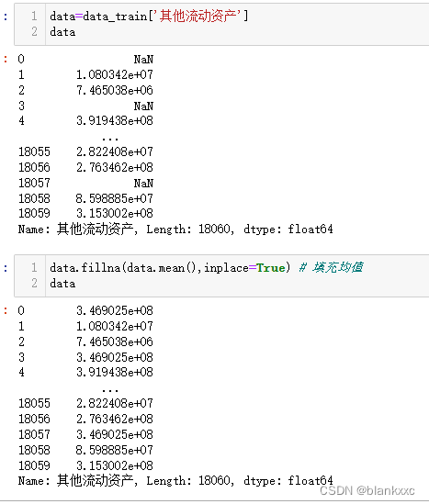The width and height of the screenshot is (429, 504).
Task: Click index label 18055 in the first output
Action: pos(34,151)
